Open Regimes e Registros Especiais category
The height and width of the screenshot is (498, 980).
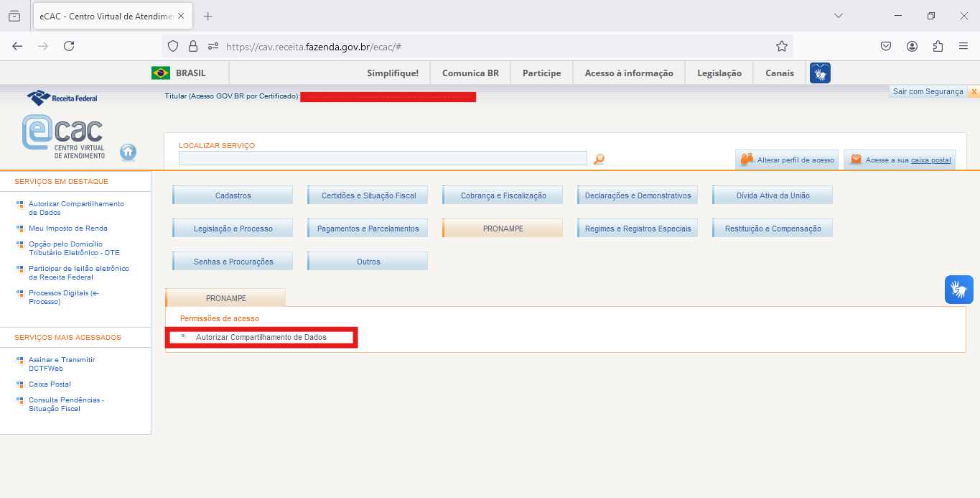point(638,229)
